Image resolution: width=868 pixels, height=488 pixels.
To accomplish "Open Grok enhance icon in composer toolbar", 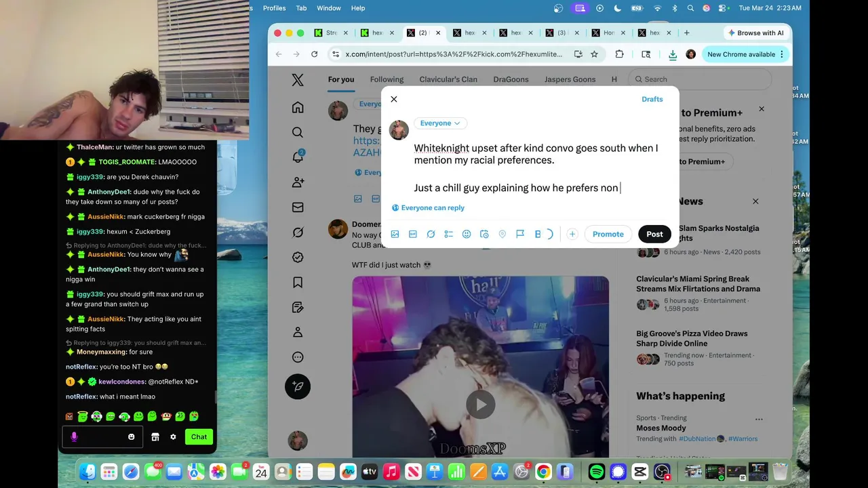I will (x=431, y=234).
